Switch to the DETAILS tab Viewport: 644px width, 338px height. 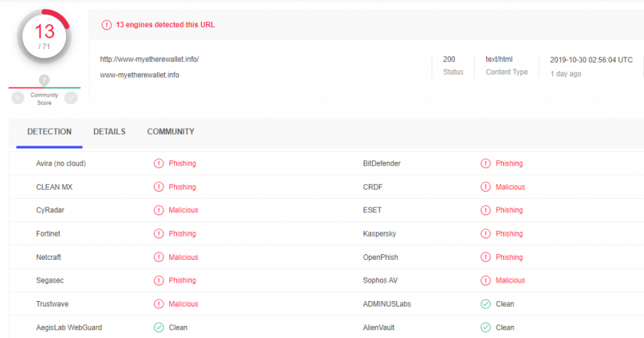(109, 132)
